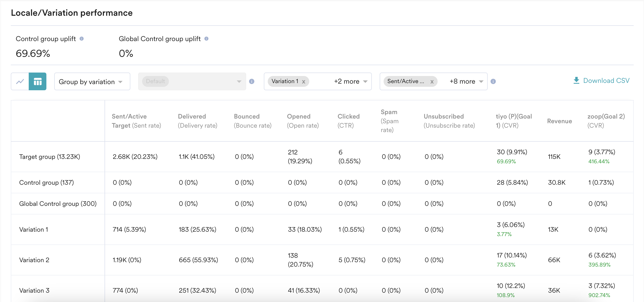
Task: Click the Target group (13.23K) row
Action: [x=50, y=156]
